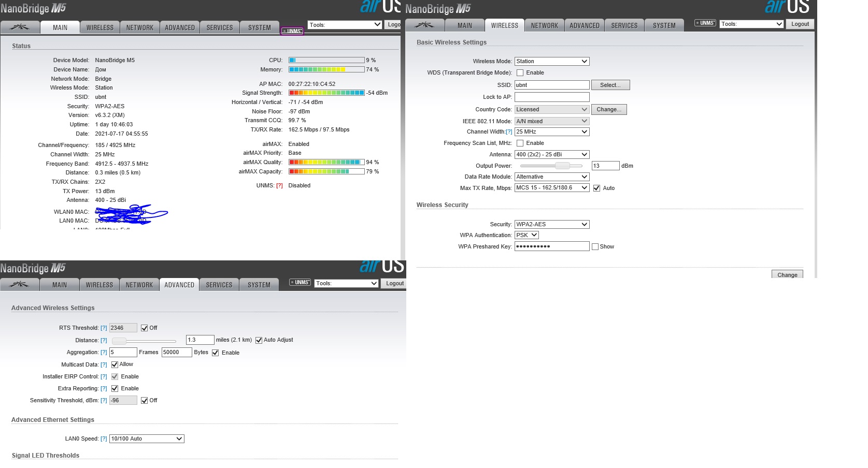Open Channel Width 25 MHz dropdown
This screenshot has width=868, height=468.
point(552,131)
